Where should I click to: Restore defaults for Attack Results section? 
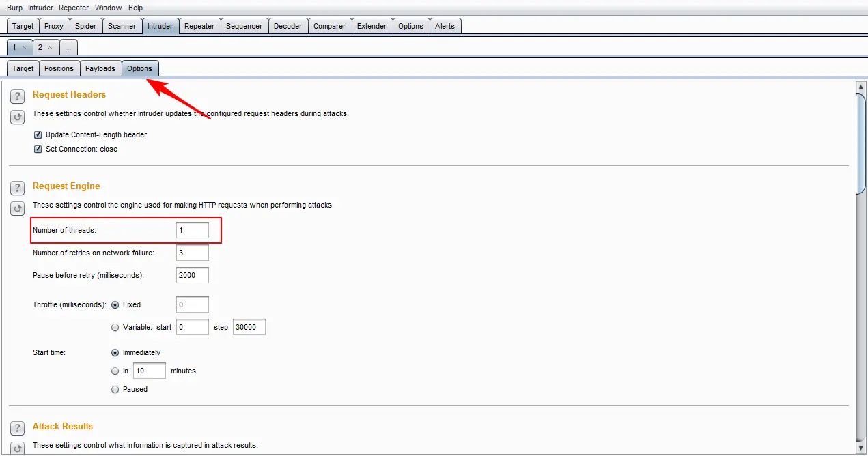click(18, 448)
